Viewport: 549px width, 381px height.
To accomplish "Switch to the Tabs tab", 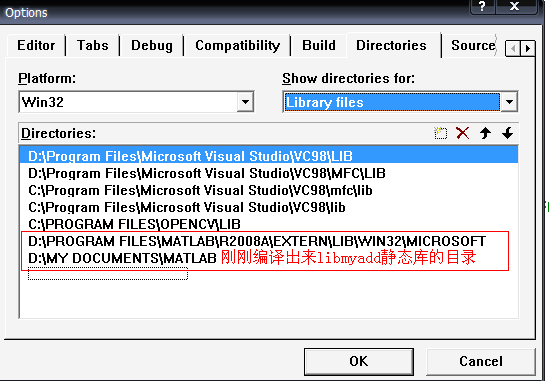I will tap(92, 46).
